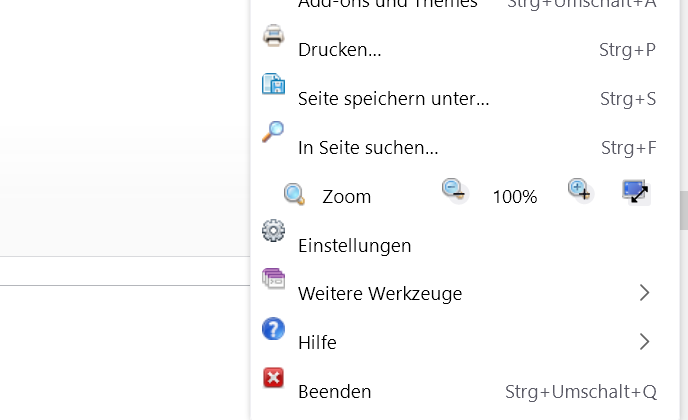Enter full screen mode via the arrows icon

(x=636, y=191)
